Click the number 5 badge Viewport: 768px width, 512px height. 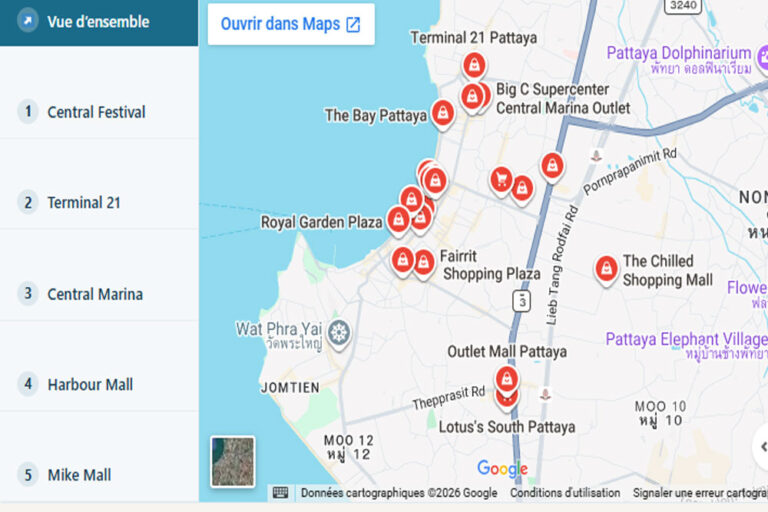[x=28, y=475]
